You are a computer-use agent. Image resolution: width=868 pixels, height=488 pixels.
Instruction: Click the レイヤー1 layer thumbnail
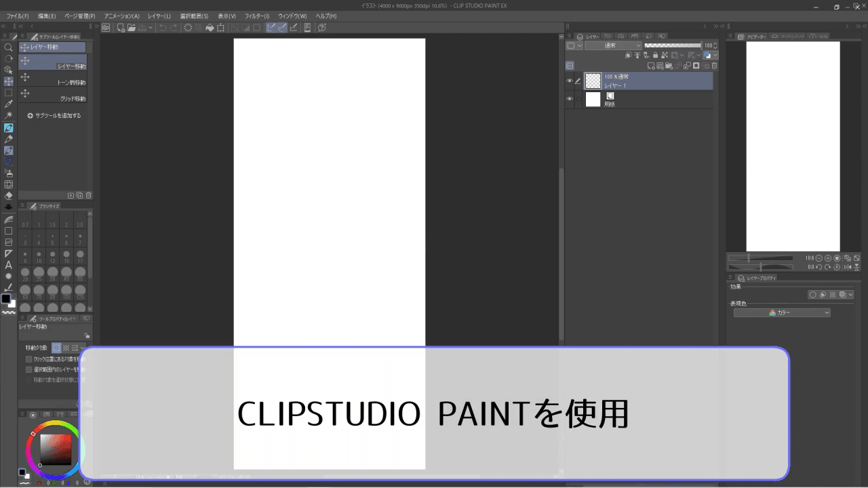coord(593,81)
